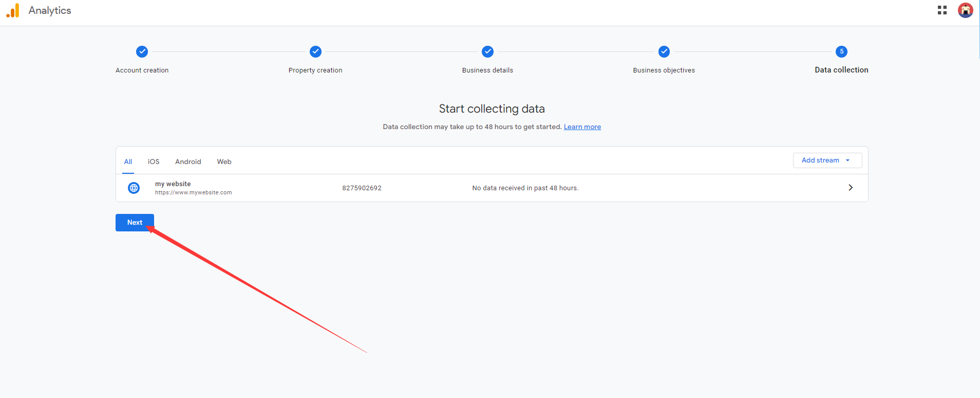Image resolution: width=980 pixels, height=398 pixels.
Task: Click the my website stream name
Action: 173,184
